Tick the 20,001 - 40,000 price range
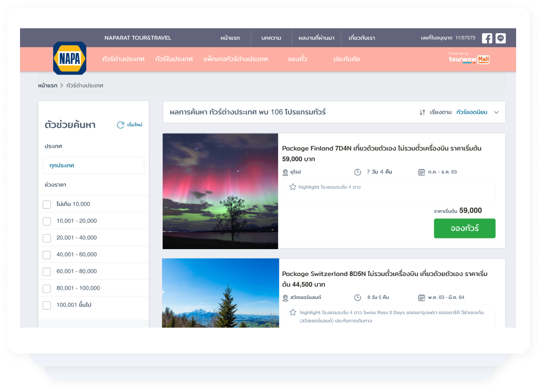 pos(47,238)
